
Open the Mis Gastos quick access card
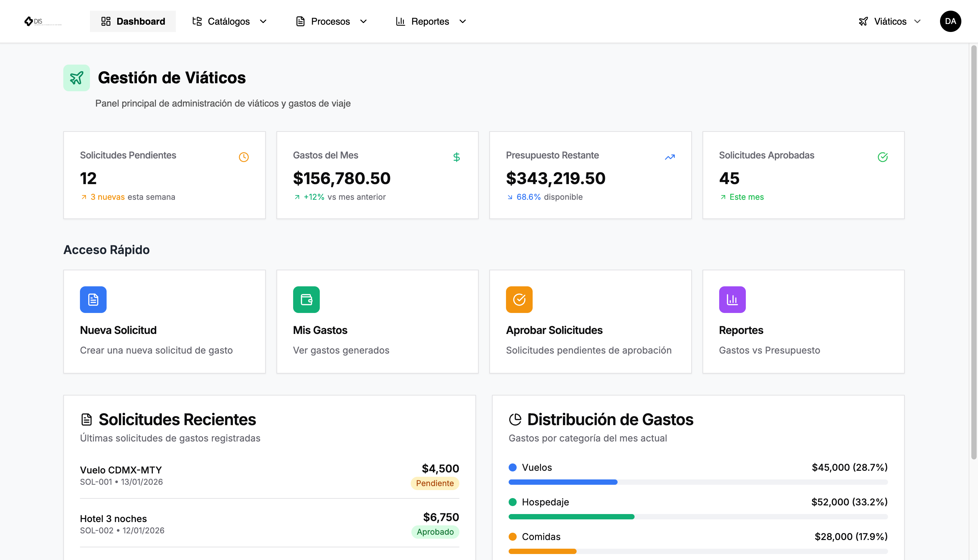pos(377,322)
